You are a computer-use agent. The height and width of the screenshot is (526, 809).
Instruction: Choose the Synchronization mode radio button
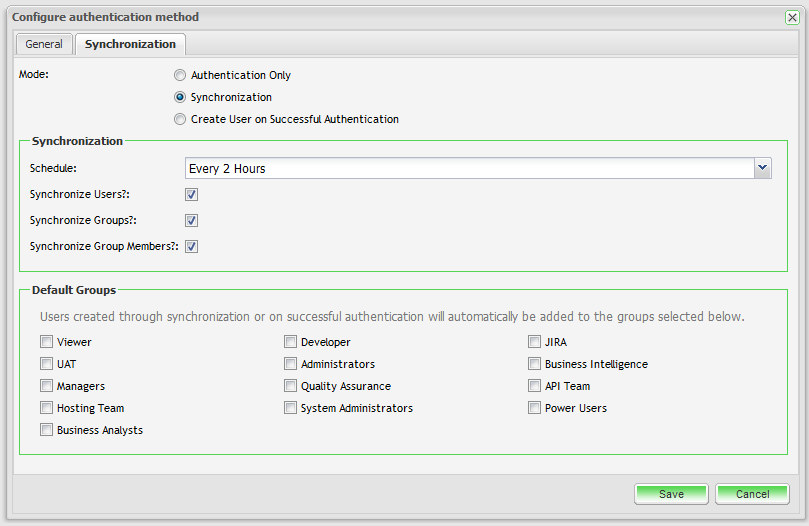coord(180,97)
